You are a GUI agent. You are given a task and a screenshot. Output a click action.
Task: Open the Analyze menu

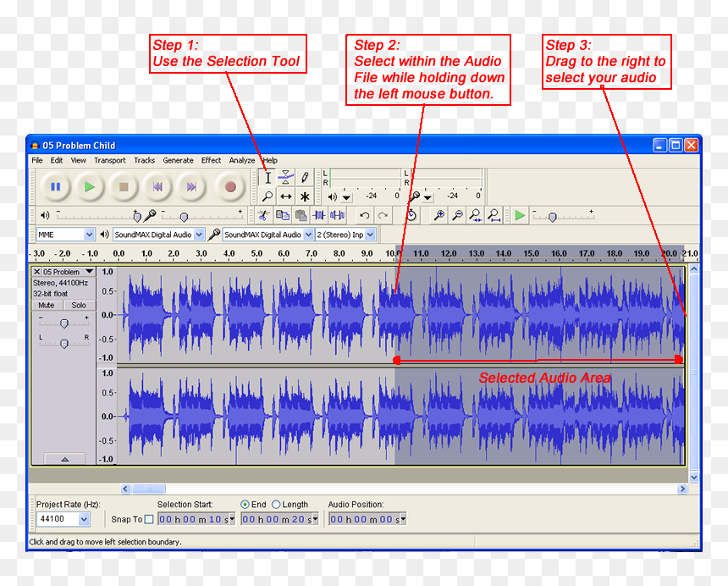(x=242, y=160)
